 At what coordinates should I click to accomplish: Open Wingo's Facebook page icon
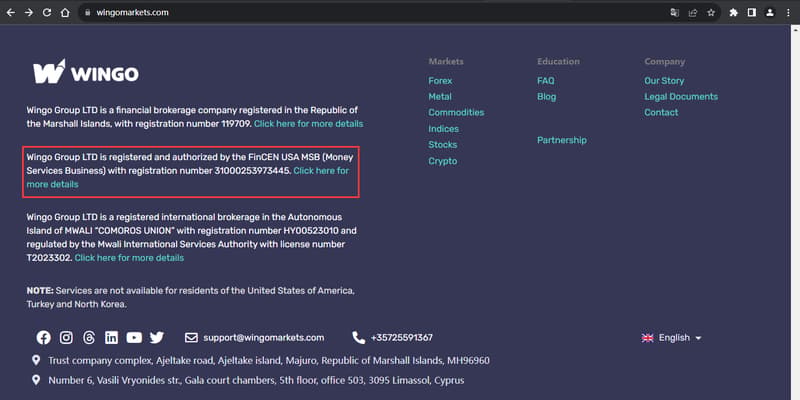44,337
